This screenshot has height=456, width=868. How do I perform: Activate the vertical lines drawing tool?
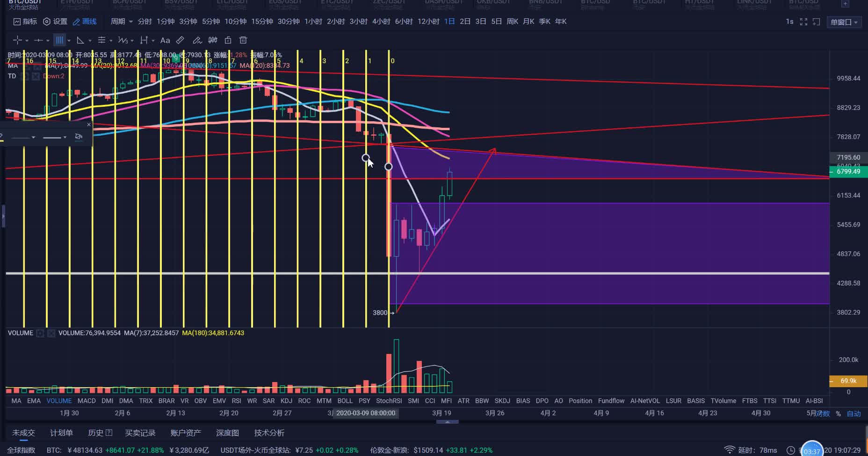tap(59, 40)
